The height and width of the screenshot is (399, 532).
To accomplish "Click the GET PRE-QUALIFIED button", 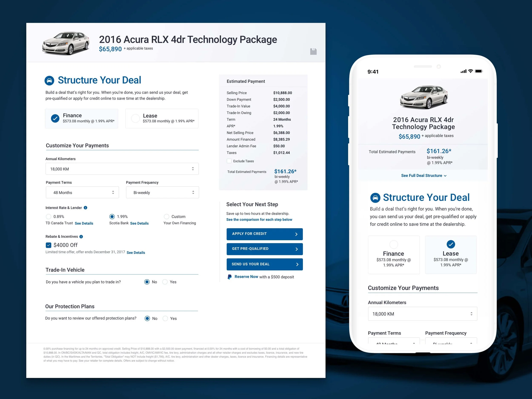I will 265,249.
